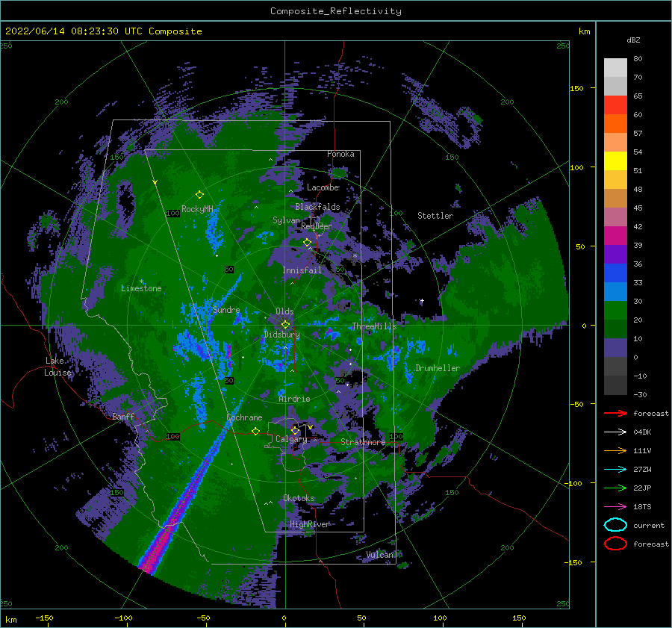Click the Sylvan label
Screen dimensions: 672x628
(286, 220)
